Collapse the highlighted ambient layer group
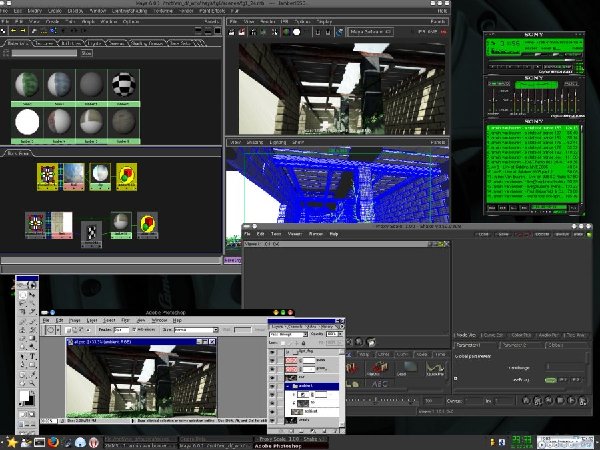Image resolution: width=600 pixels, height=450 pixels. (x=287, y=386)
